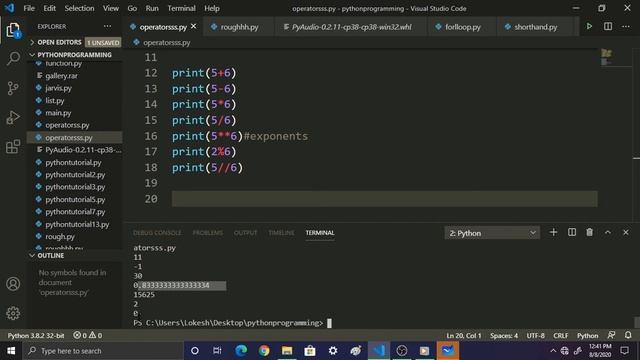Open File Explorer from taskbar
Image resolution: width=640 pixels, height=360 pixels.
287,351
